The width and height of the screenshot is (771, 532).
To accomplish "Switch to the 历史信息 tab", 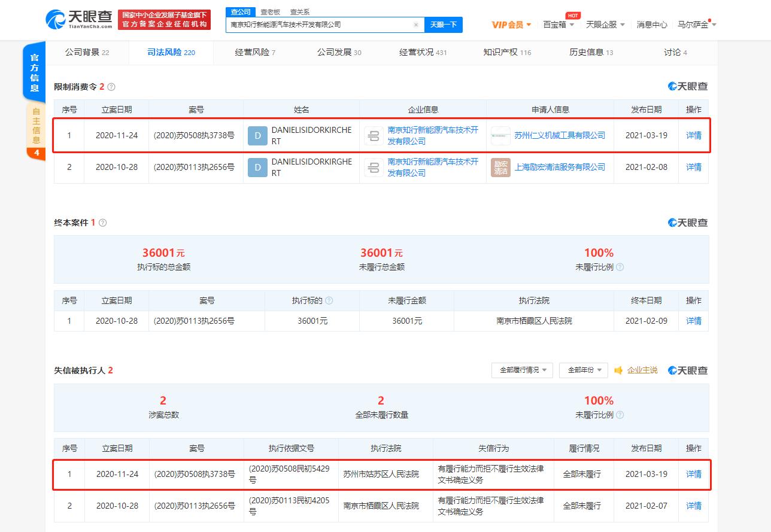I will point(591,52).
